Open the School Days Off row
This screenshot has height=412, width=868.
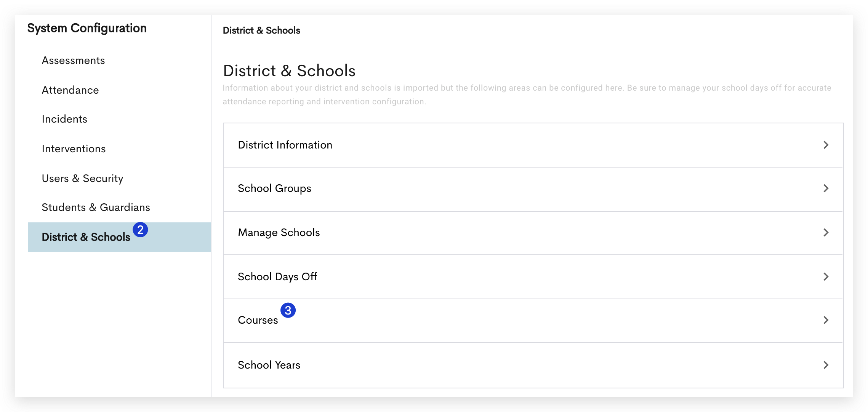click(533, 277)
